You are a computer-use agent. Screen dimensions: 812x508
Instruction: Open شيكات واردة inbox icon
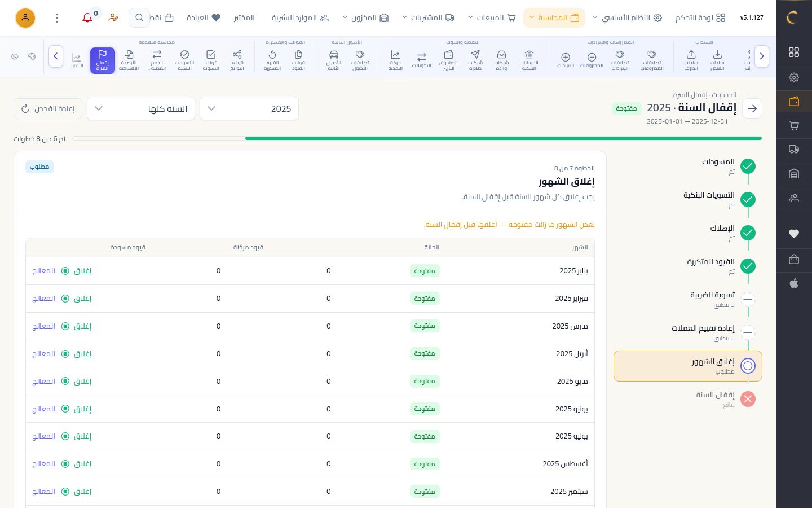pos(501,60)
